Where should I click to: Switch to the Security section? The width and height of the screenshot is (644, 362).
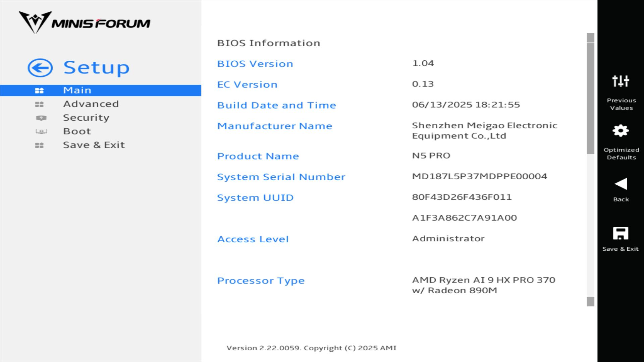tap(86, 118)
